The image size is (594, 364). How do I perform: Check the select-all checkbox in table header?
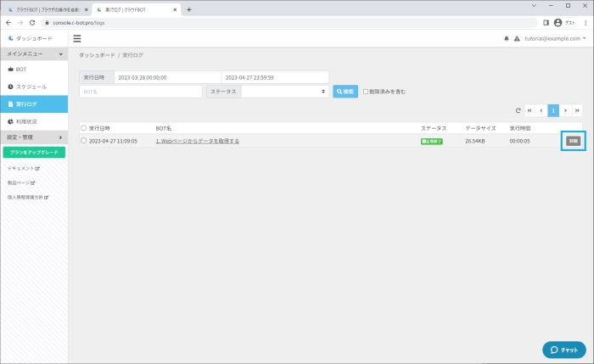(83, 128)
